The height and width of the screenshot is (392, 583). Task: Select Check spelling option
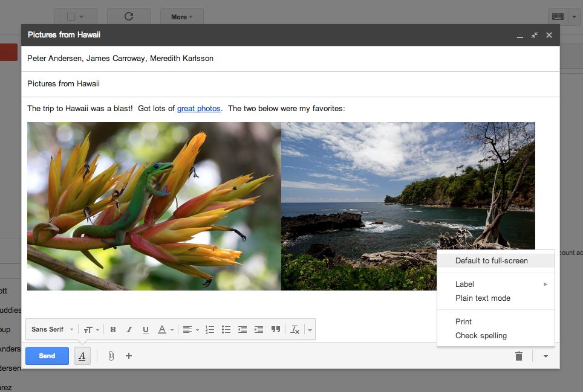click(x=496, y=336)
